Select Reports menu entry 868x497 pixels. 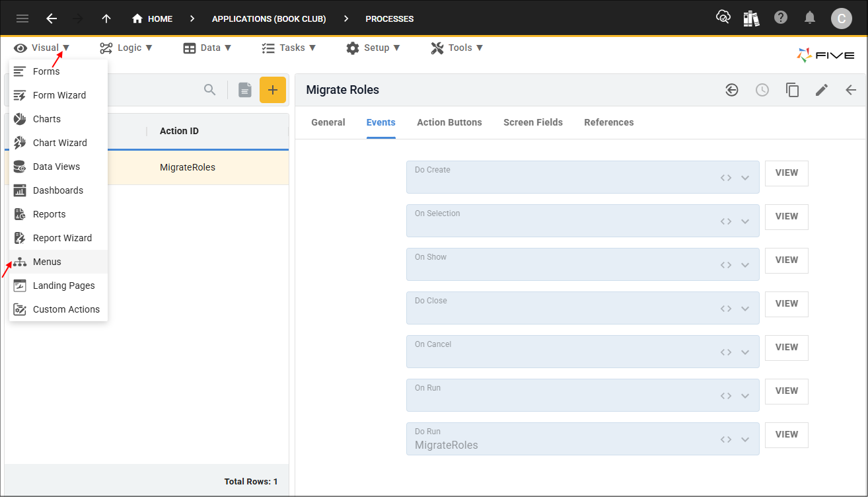point(58,214)
